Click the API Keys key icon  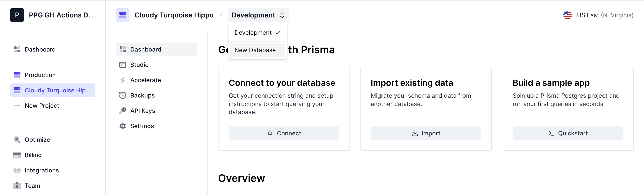pyautogui.click(x=122, y=111)
